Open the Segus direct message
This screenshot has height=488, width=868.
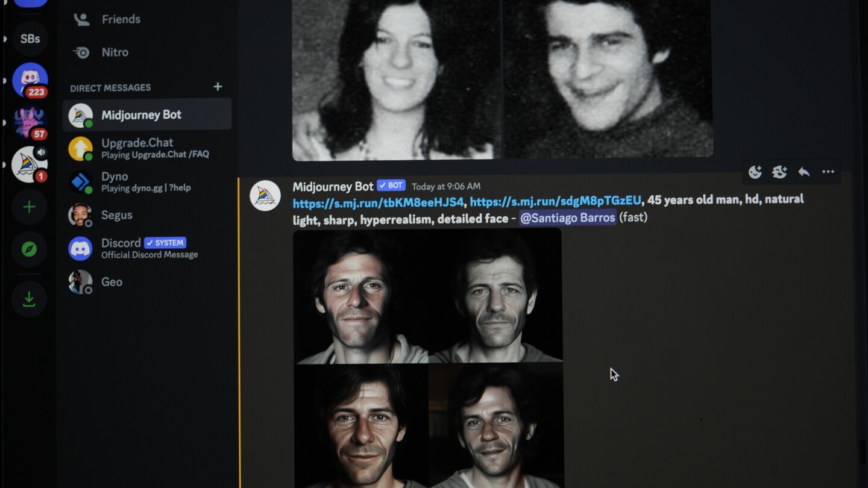click(147, 215)
